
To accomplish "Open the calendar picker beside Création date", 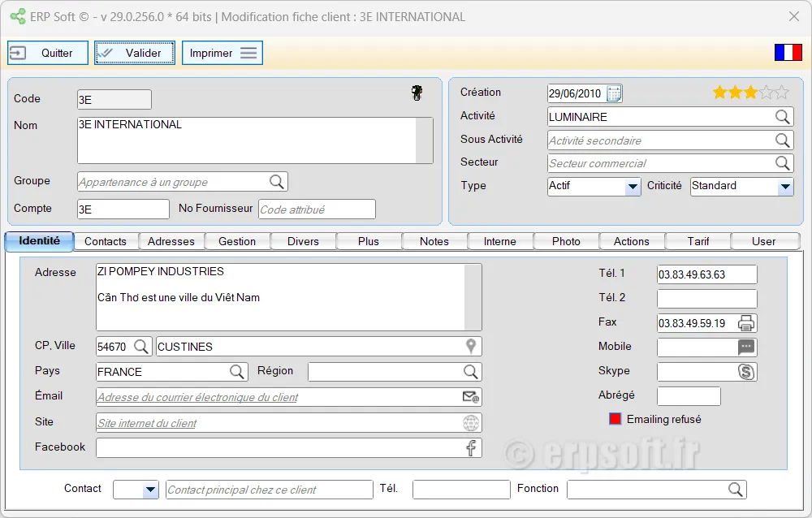I will pos(615,93).
